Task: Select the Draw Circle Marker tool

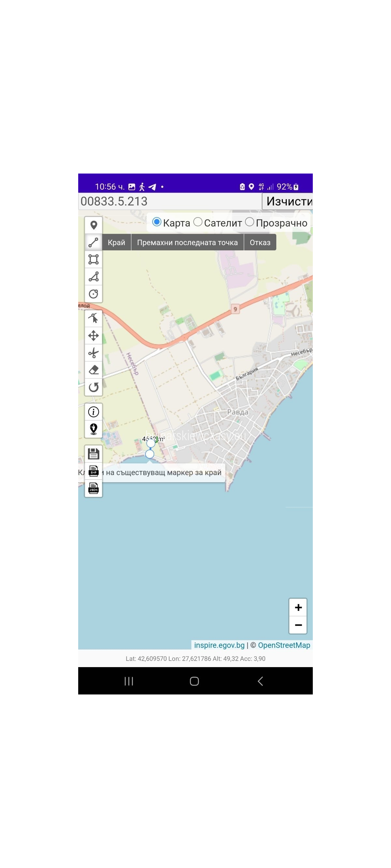Action: pos(94,294)
